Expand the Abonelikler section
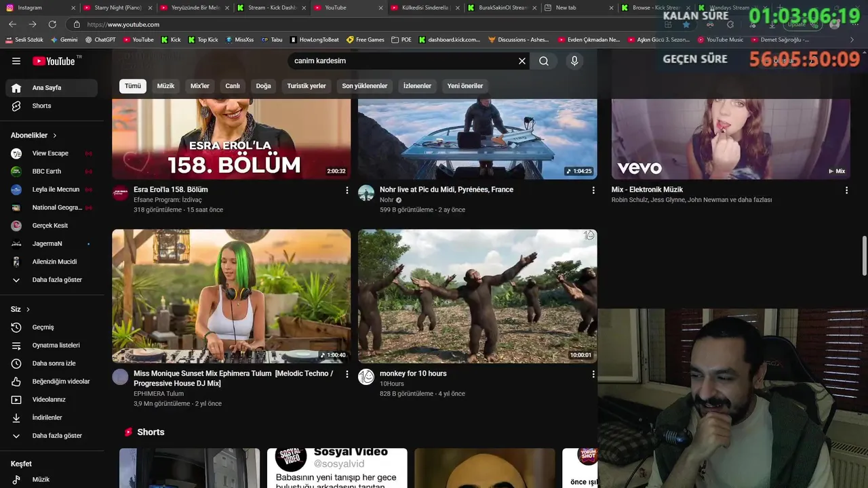The height and width of the screenshot is (488, 868). pos(34,136)
